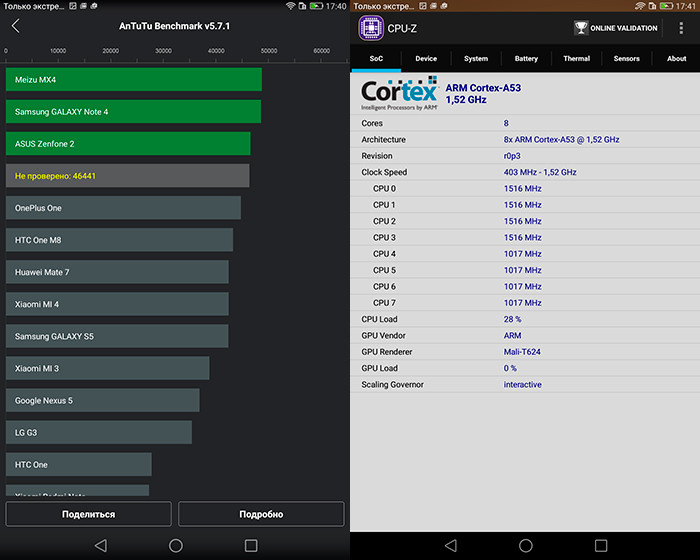Tap the Cortex processor logo
700x560 pixels.
coord(399,93)
